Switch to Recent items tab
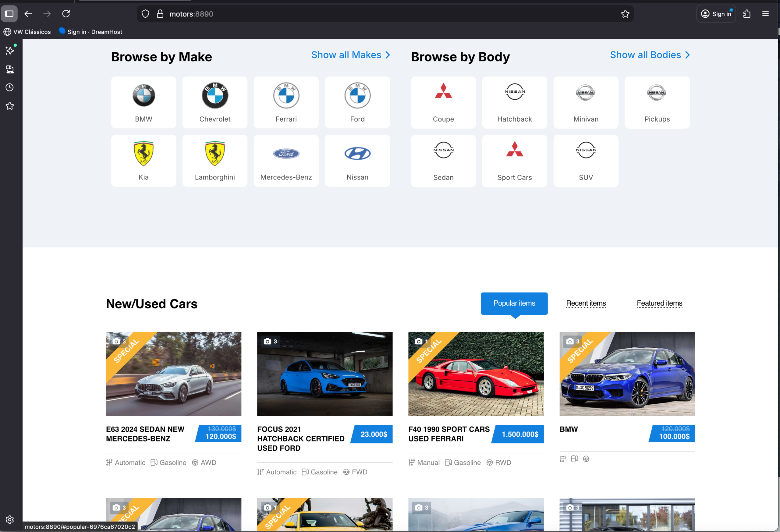The width and height of the screenshot is (780, 532). (x=586, y=303)
